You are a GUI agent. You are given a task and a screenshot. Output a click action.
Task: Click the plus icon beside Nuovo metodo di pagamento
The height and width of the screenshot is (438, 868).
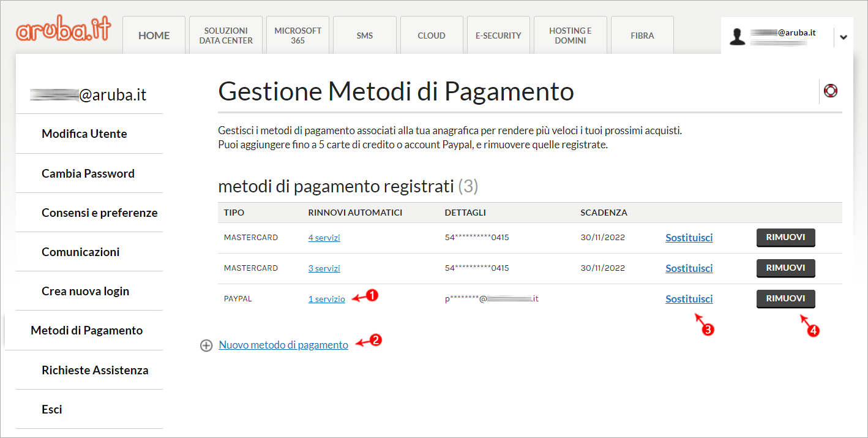[x=206, y=345]
